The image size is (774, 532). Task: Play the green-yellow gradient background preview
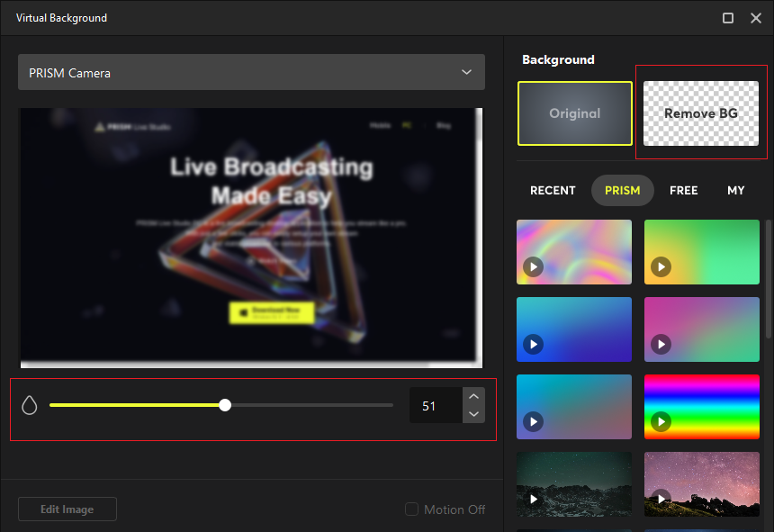coord(659,267)
